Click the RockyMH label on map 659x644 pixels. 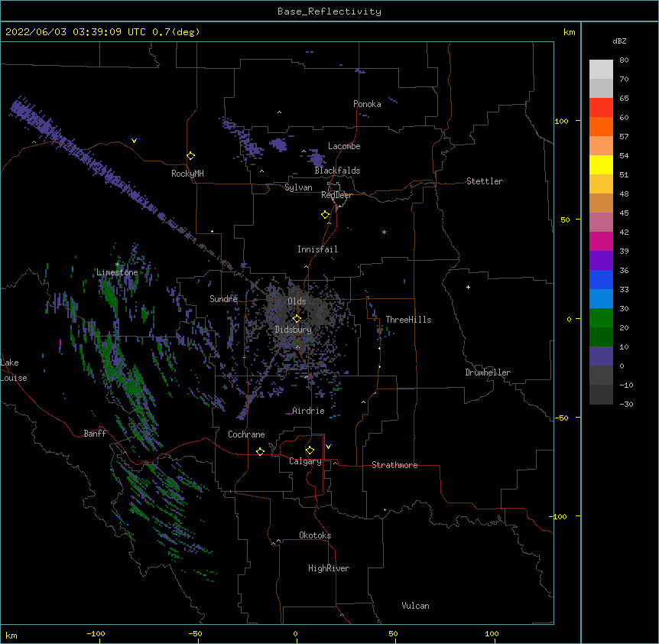[x=187, y=174]
